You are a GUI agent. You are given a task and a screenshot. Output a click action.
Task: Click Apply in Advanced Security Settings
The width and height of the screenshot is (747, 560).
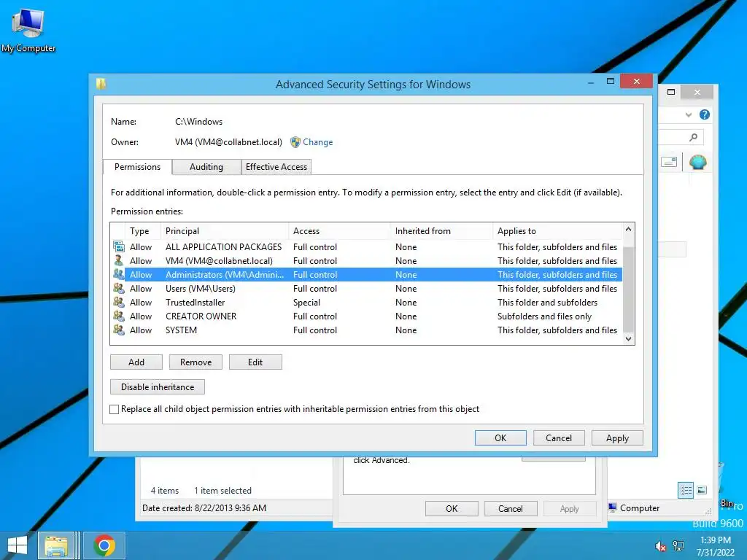tap(617, 437)
